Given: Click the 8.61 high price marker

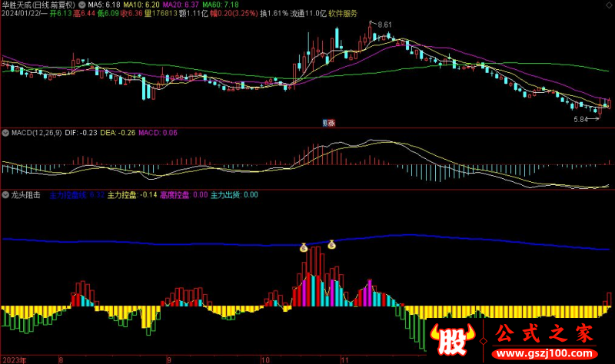Looking at the screenshot, I should coord(384,25).
